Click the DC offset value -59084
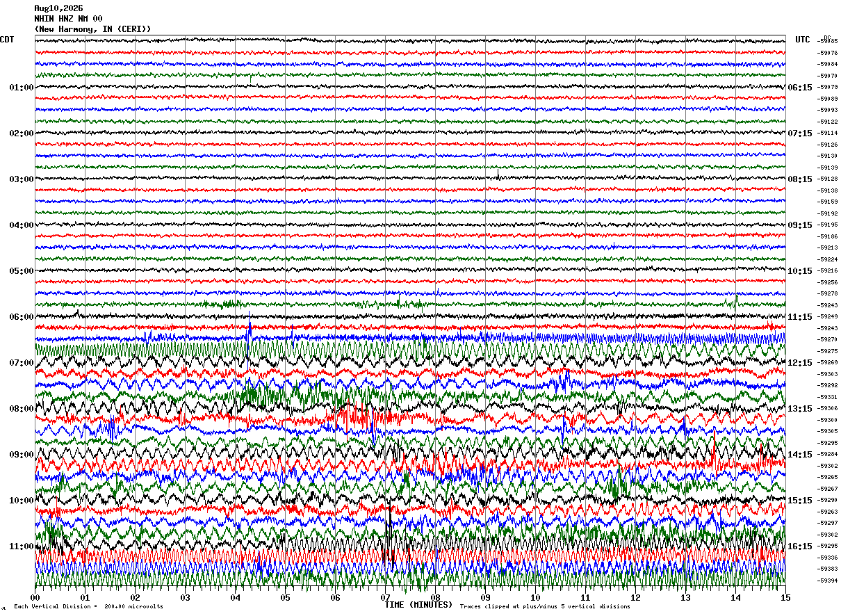The image size is (841, 616). coord(828,64)
